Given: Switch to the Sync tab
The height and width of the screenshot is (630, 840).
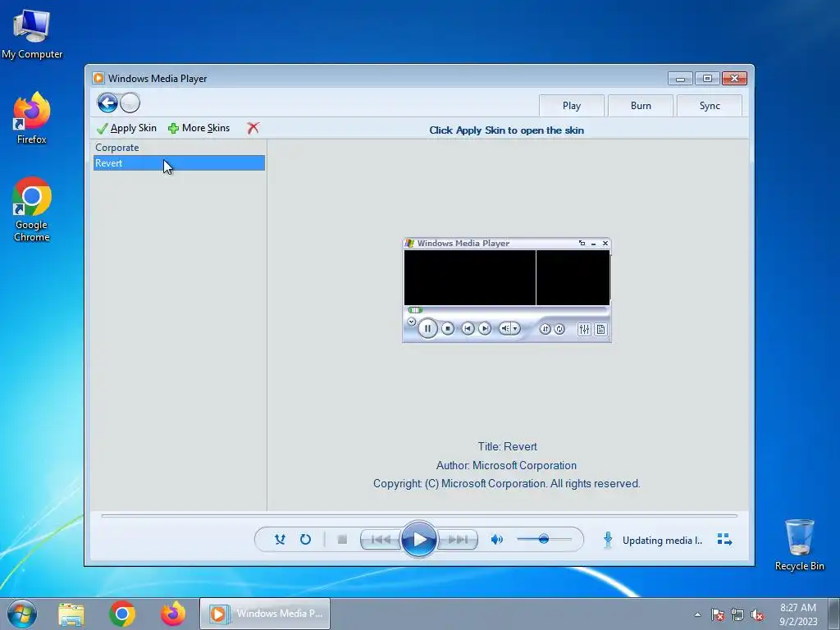Looking at the screenshot, I should (x=710, y=106).
